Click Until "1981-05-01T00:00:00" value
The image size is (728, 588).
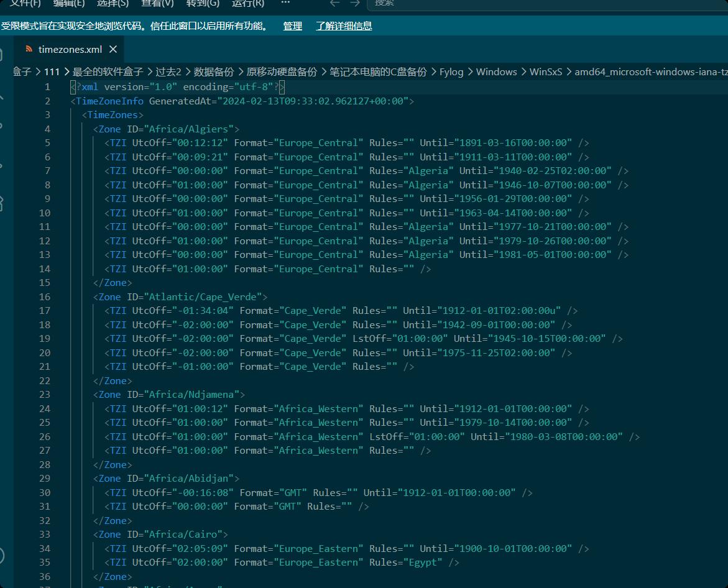[x=553, y=254]
